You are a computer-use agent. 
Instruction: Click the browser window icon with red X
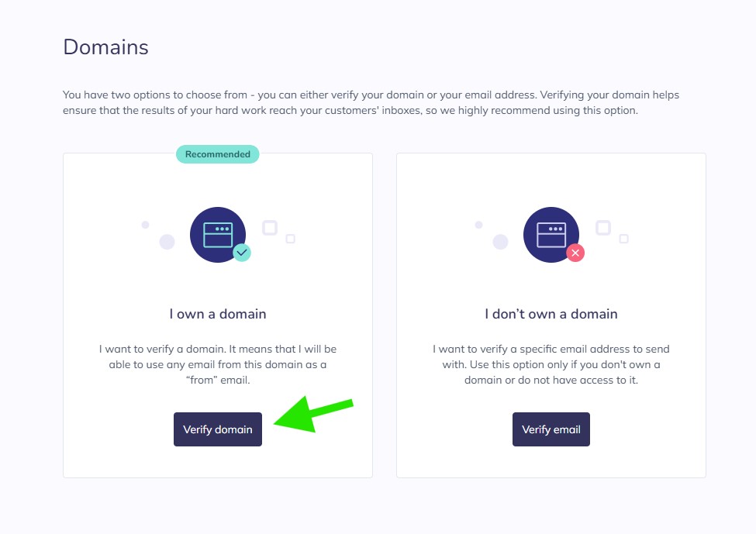coord(551,234)
